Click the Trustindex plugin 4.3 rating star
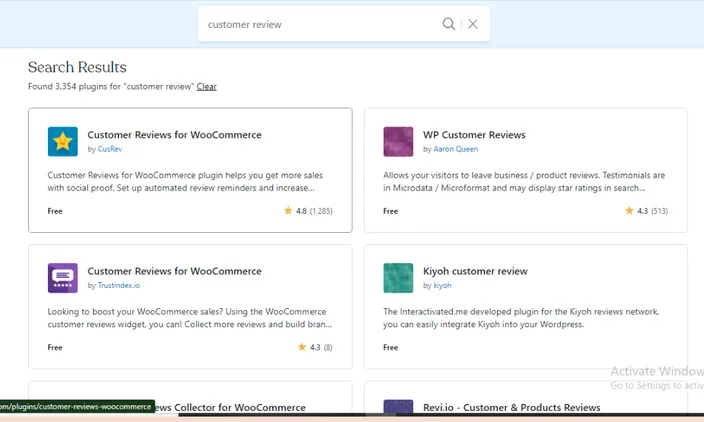704x422 pixels. (x=302, y=347)
